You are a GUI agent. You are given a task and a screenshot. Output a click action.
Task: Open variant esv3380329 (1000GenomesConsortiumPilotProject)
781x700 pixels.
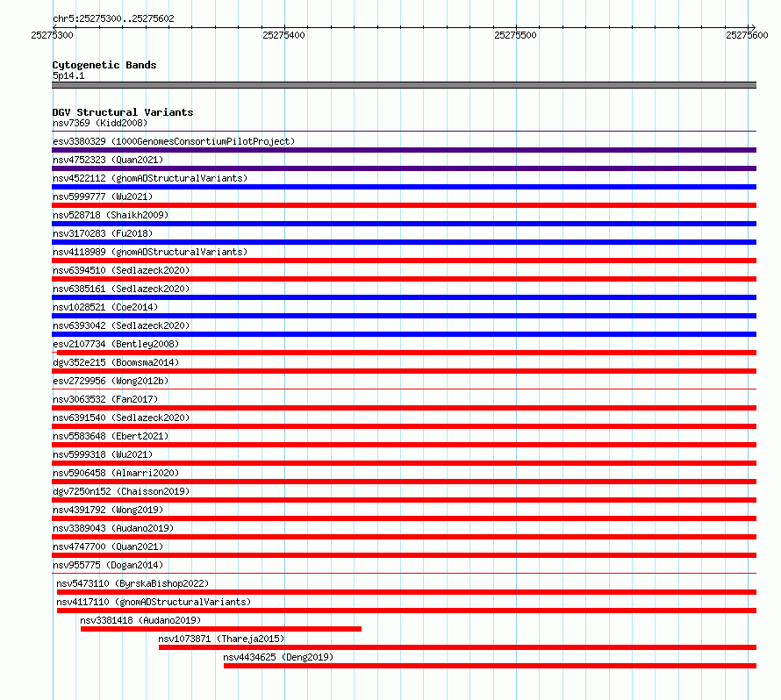click(174, 141)
